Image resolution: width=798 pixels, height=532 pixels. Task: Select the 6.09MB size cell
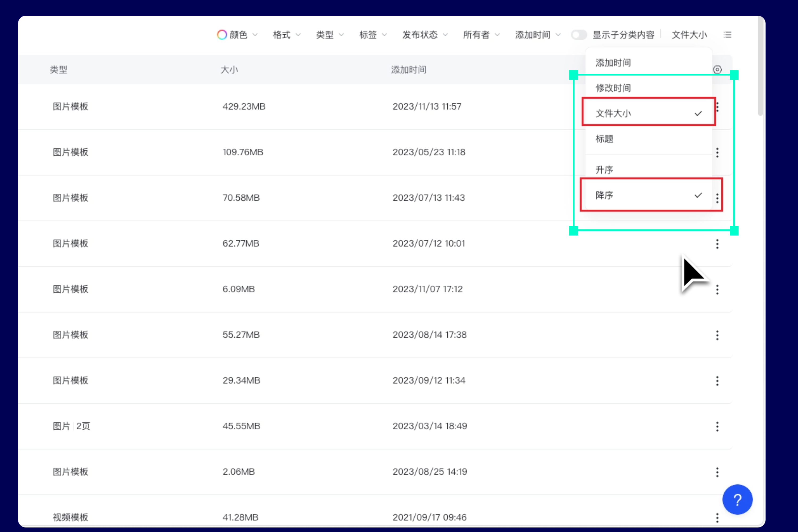[239, 289]
